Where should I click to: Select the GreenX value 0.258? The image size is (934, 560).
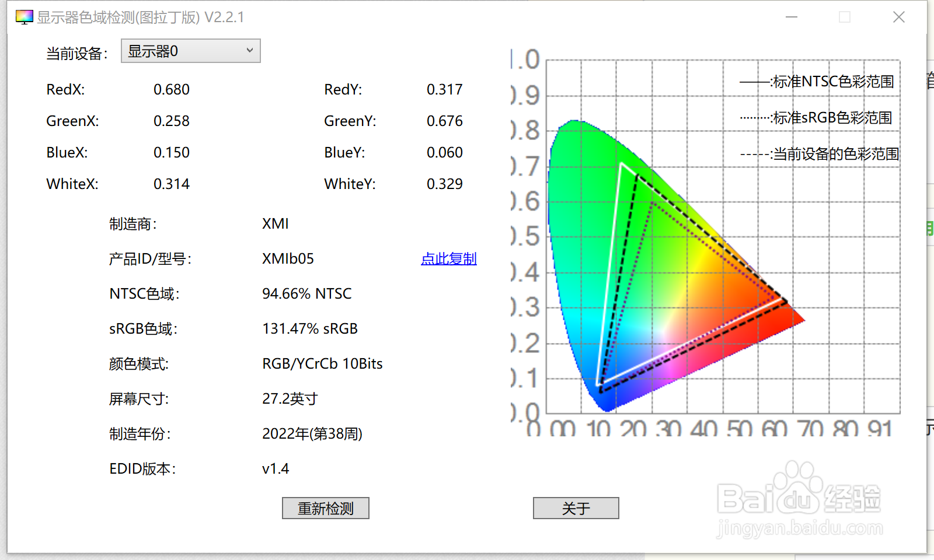(x=172, y=121)
